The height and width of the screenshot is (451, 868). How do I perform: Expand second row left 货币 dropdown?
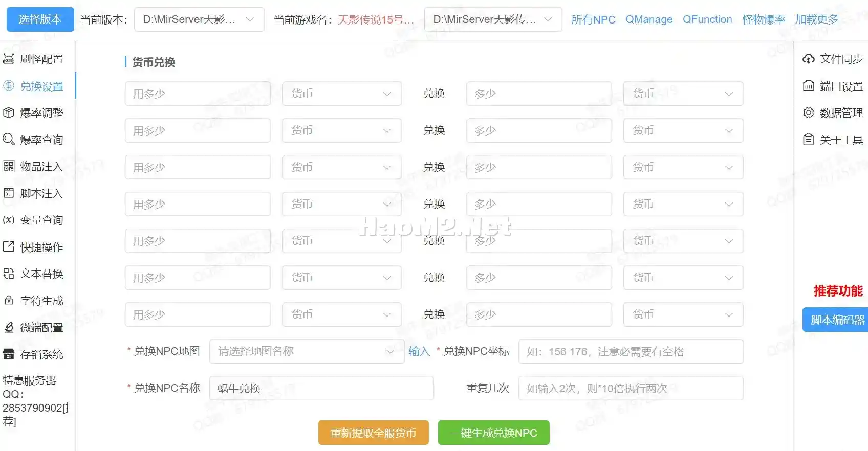click(x=341, y=130)
